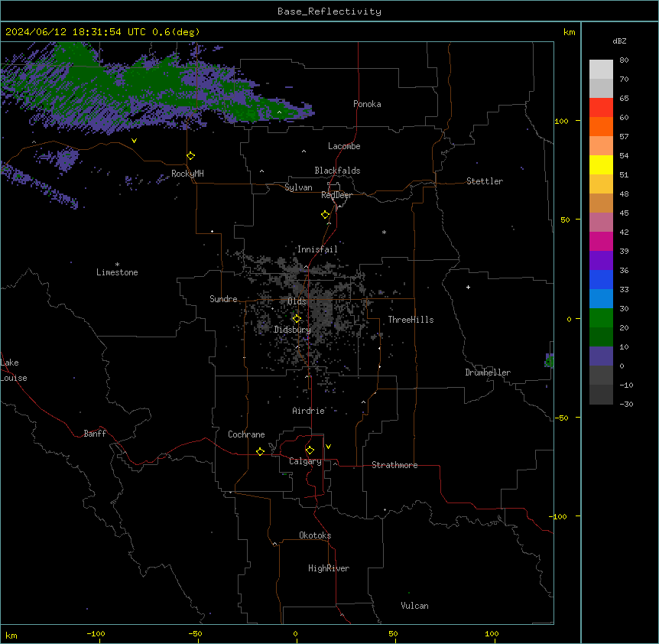Click the bottom axis -100 km tick label
The width and height of the screenshot is (659, 644).
96,633
